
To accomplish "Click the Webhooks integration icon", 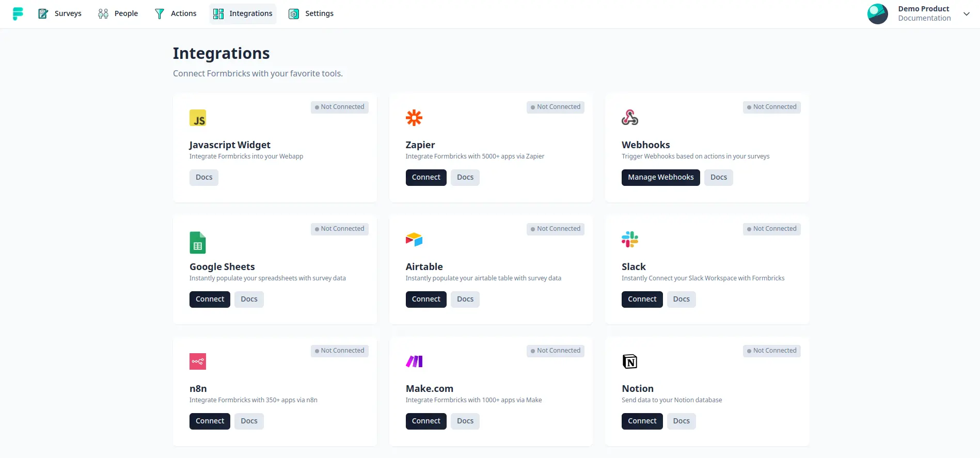I will click(629, 118).
